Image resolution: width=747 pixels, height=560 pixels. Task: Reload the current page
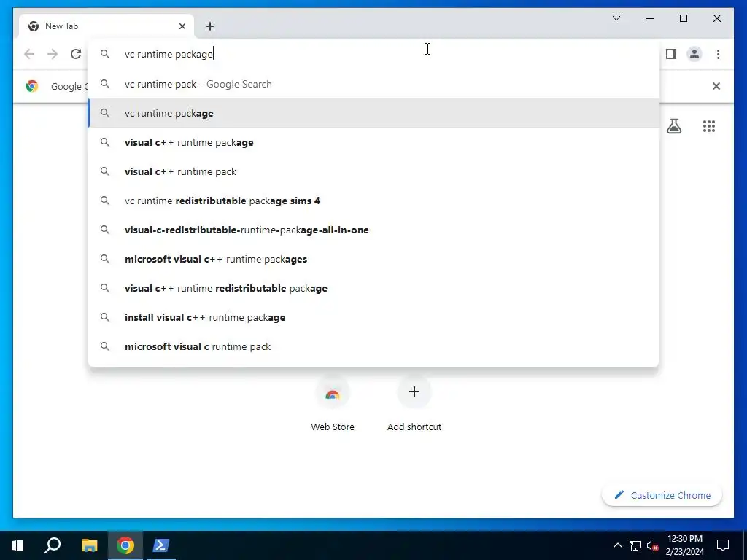(76, 54)
